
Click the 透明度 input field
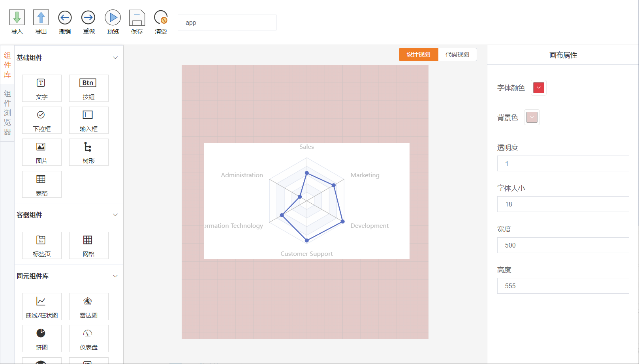tap(563, 163)
